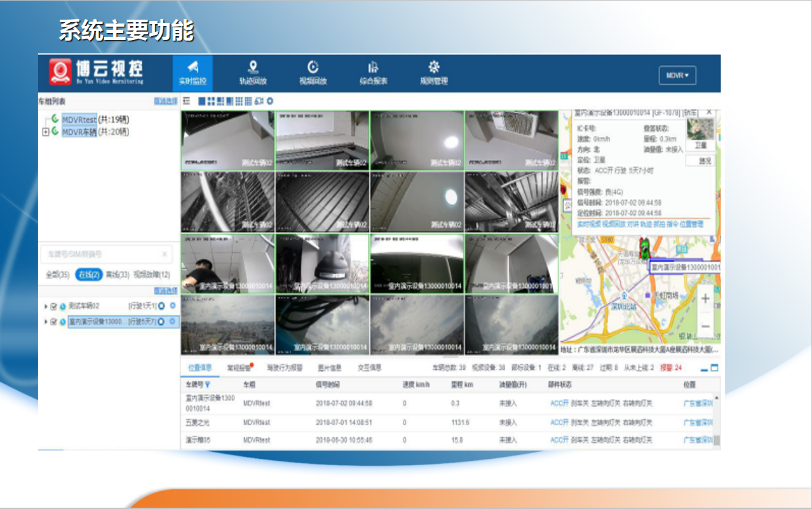Screen dimensions: 812x509
Task: Open the 车牌号 column filter icon
Action: (x=207, y=384)
